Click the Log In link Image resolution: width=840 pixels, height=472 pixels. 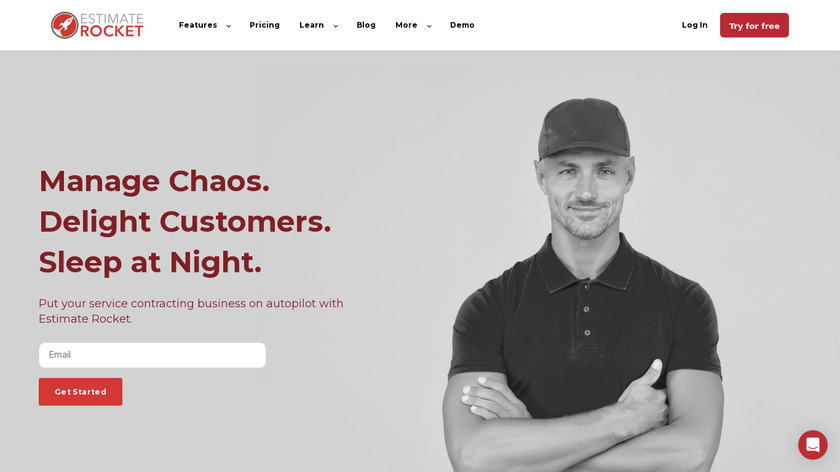click(x=694, y=25)
